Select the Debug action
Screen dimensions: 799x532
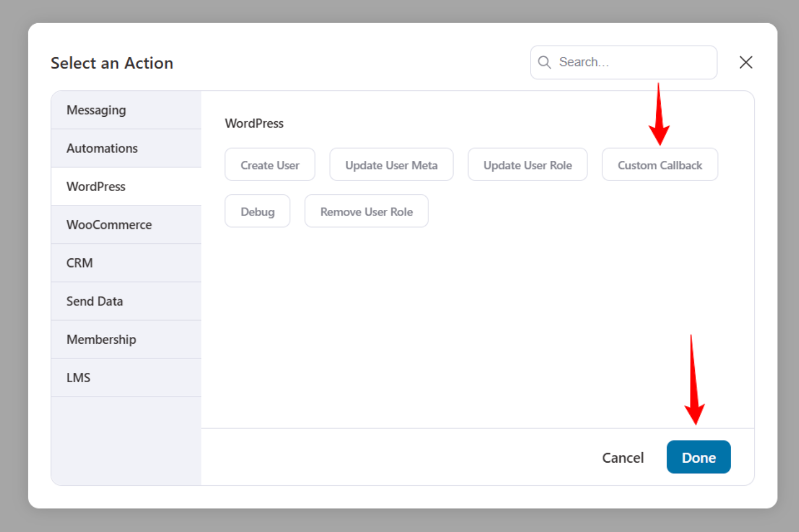(257, 211)
